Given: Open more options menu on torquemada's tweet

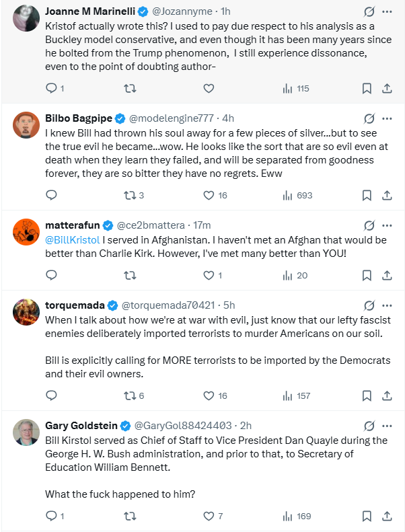Looking at the screenshot, I should coord(387,305).
